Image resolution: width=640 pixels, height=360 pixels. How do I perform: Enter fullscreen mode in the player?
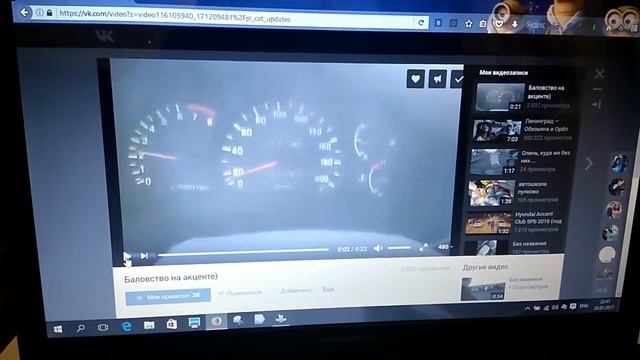tap(424, 247)
